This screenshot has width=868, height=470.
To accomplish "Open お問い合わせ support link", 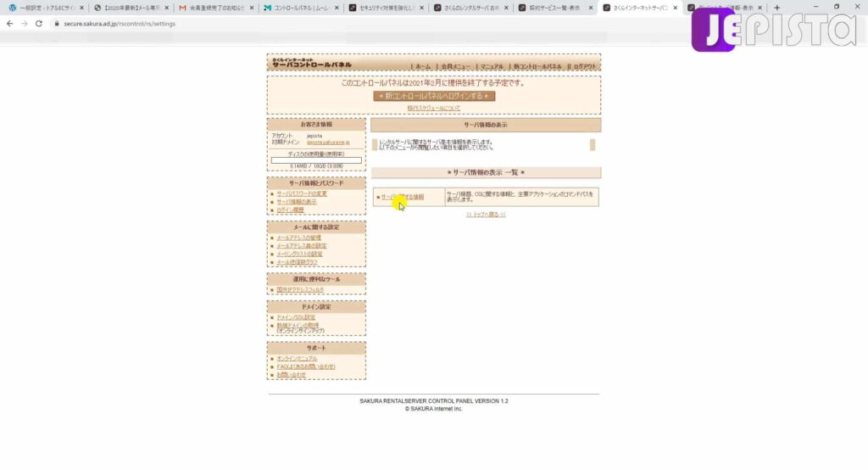I will tap(292, 375).
